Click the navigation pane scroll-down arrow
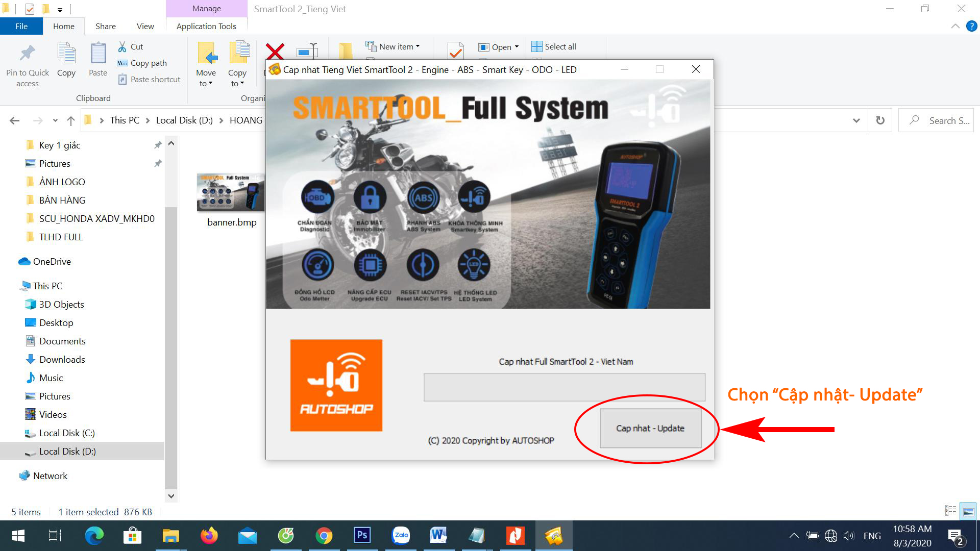The image size is (980, 551). tap(171, 496)
